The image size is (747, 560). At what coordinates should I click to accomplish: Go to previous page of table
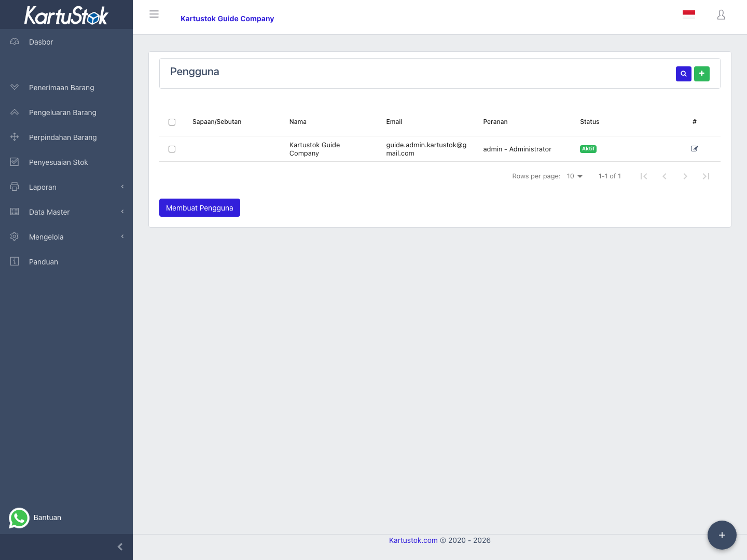[x=665, y=176]
